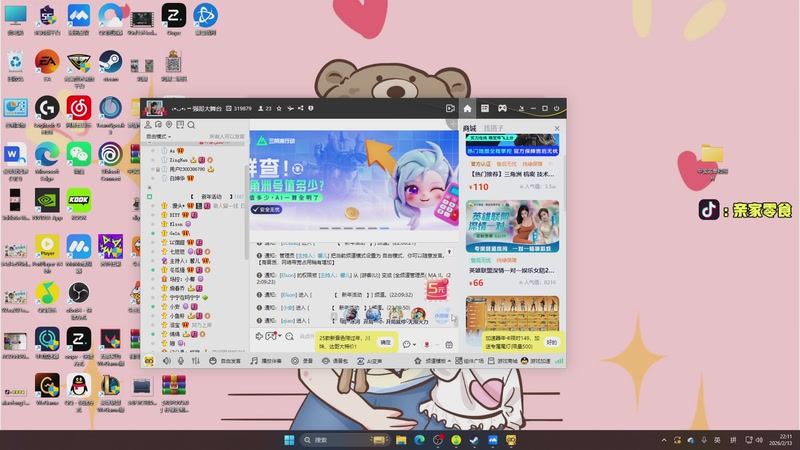Click the 录音 record button
Image resolution: width=800 pixels, height=450 pixels.
tap(302, 361)
